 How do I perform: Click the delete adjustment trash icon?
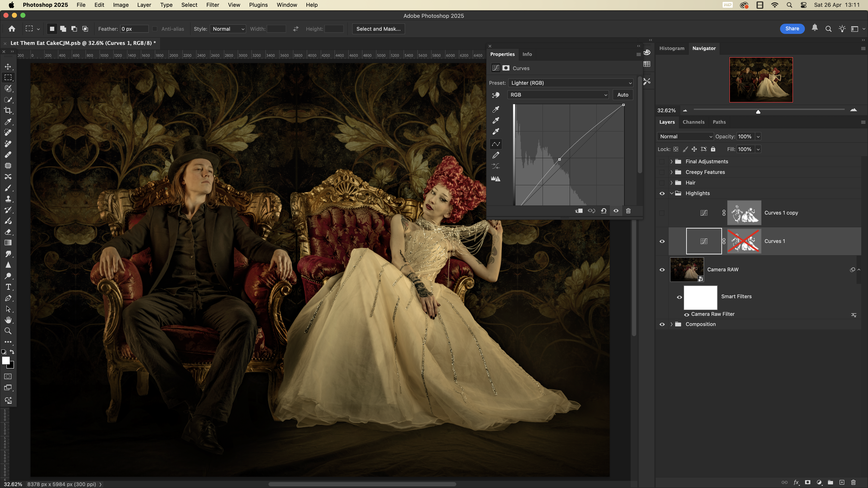point(628,211)
